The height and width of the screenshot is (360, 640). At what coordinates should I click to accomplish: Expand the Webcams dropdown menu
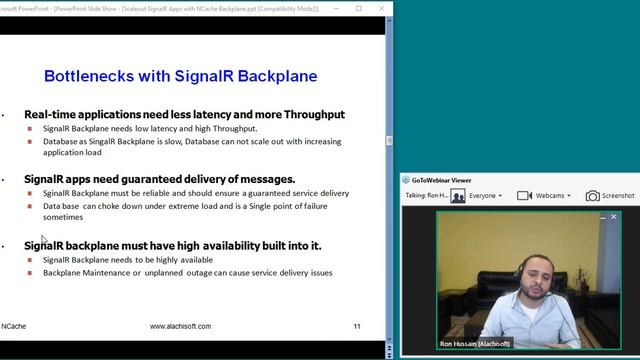[x=553, y=196]
